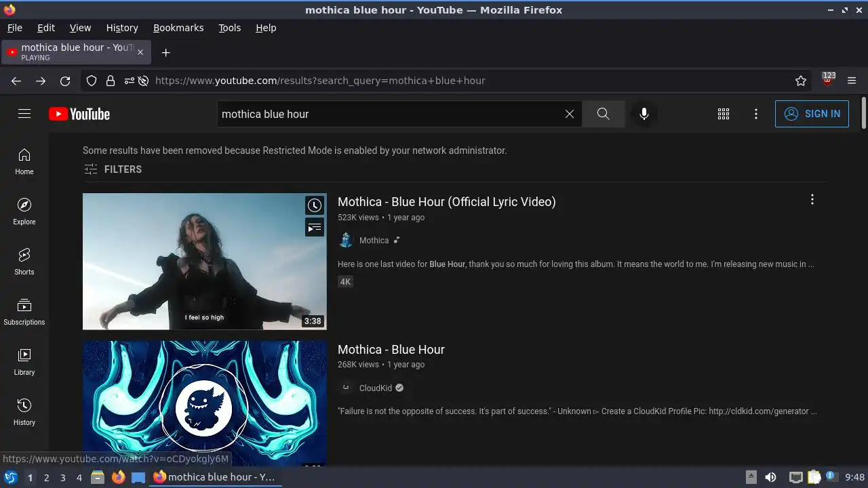Go back with the browser back arrow
Image resolution: width=868 pixels, height=488 pixels.
[x=16, y=81]
